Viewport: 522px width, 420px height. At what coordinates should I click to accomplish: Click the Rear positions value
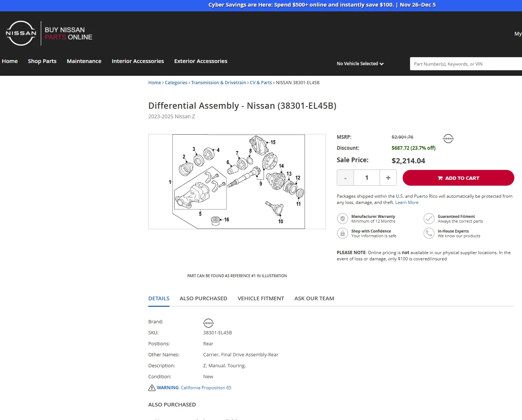pos(208,344)
